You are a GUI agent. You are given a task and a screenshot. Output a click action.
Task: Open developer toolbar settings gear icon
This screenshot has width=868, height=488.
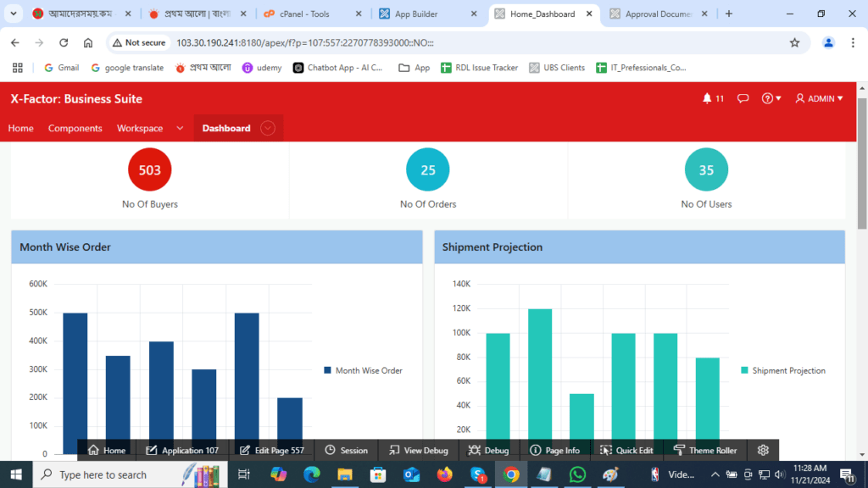[761, 450]
